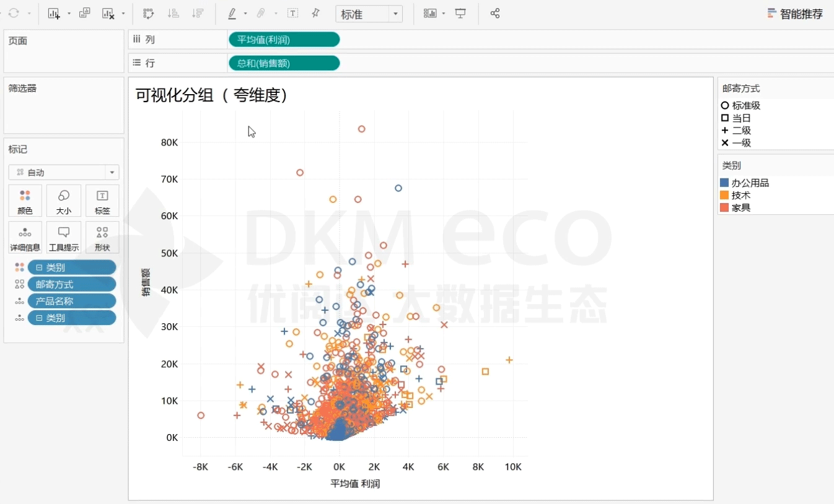Open the 自动 mark type dropdown
This screenshot has width=834, height=504.
pos(64,173)
